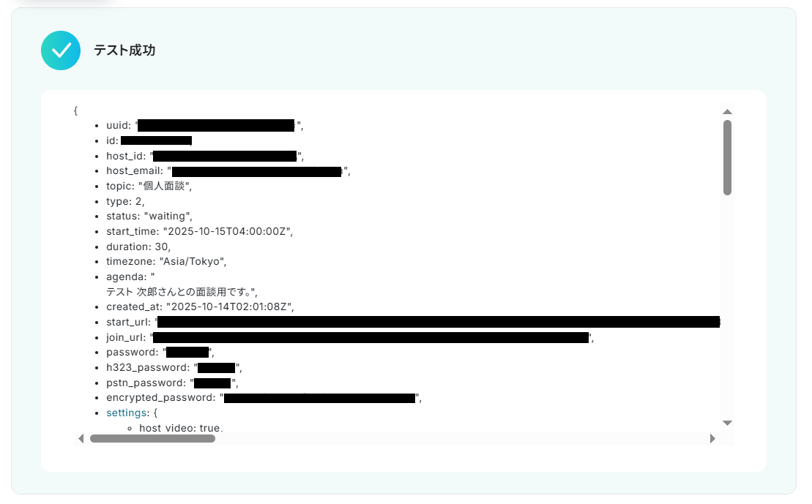Click the redacted start_url value
Screen dimensions: 812x504
point(438,322)
